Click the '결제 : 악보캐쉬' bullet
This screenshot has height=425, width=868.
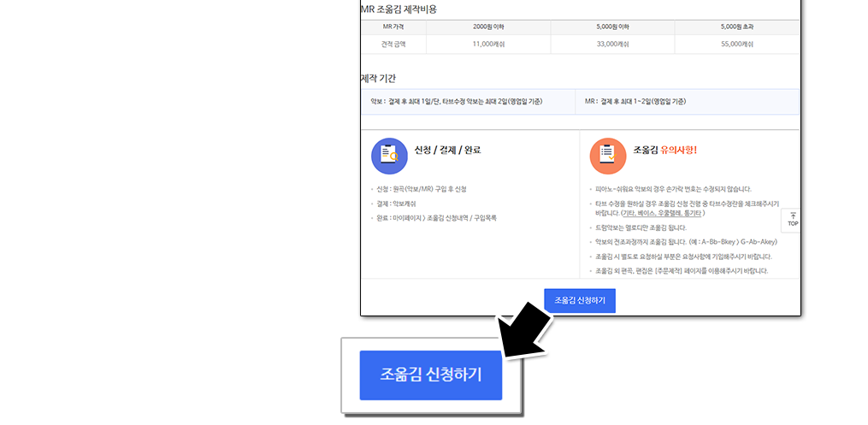click(396, 204)
